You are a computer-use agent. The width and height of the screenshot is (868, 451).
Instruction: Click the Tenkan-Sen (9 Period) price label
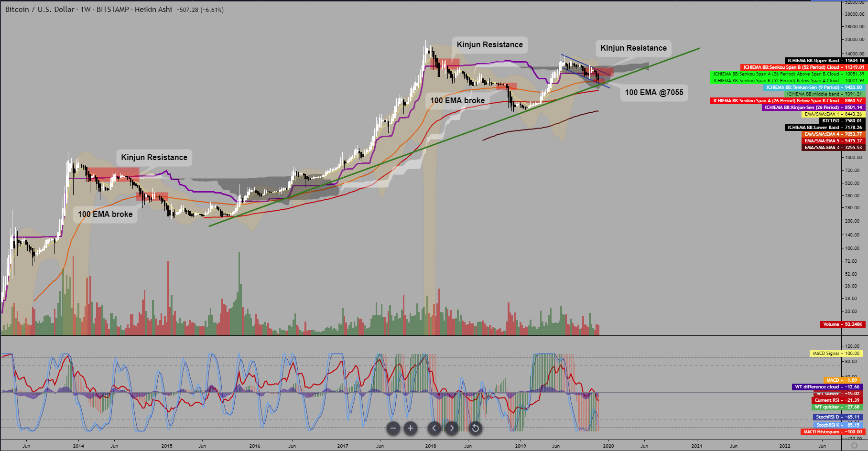(x=814, y=87)
